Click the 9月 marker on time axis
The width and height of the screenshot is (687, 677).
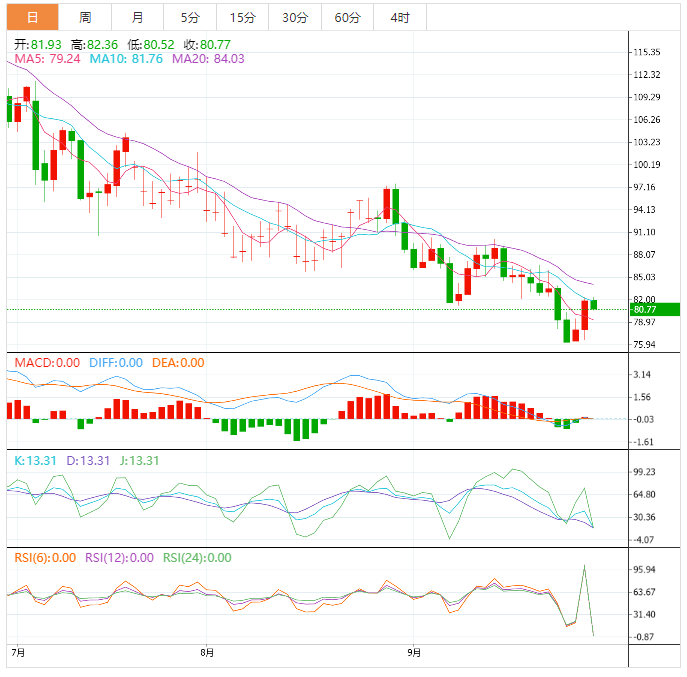pos(415,653)
